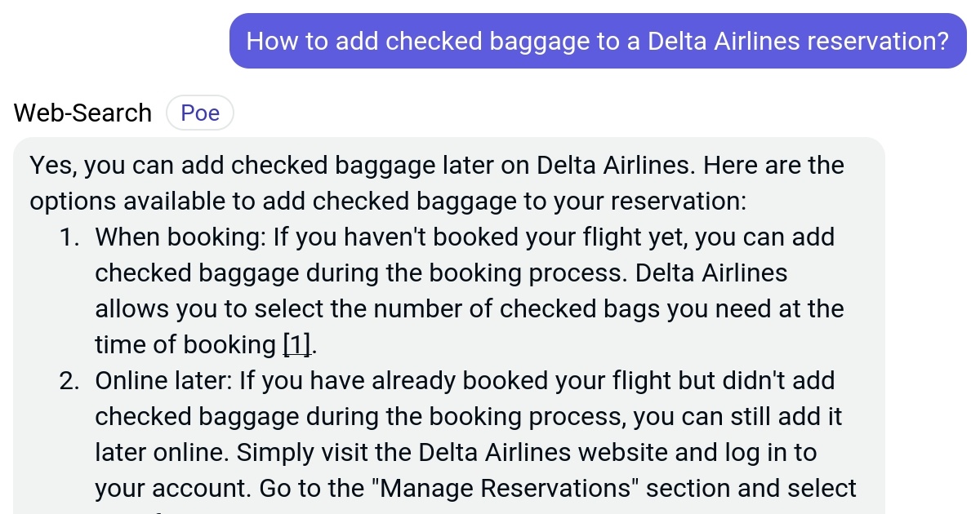Click the user's question bubble about Delta baggage
The width and height of the screenshot is (980, 514).
(x=597, y=40)
